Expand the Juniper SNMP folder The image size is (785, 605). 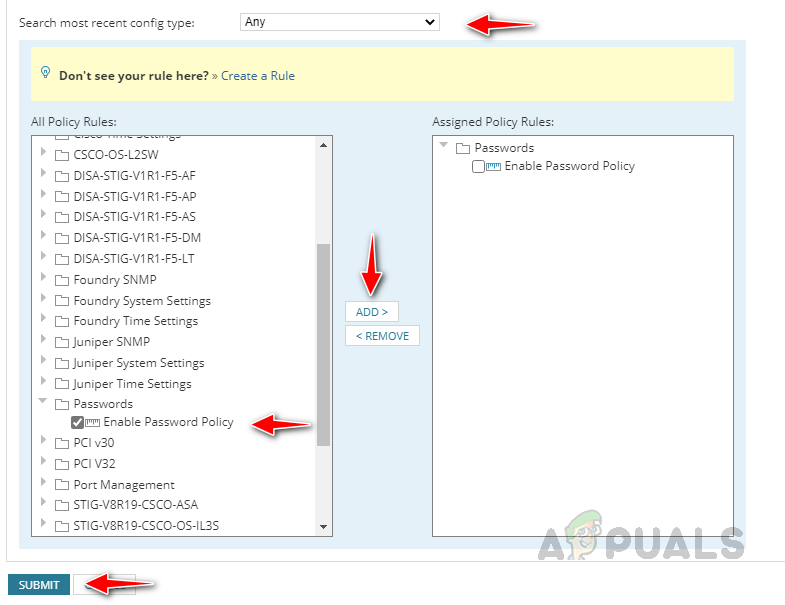[x=43, y=339]
